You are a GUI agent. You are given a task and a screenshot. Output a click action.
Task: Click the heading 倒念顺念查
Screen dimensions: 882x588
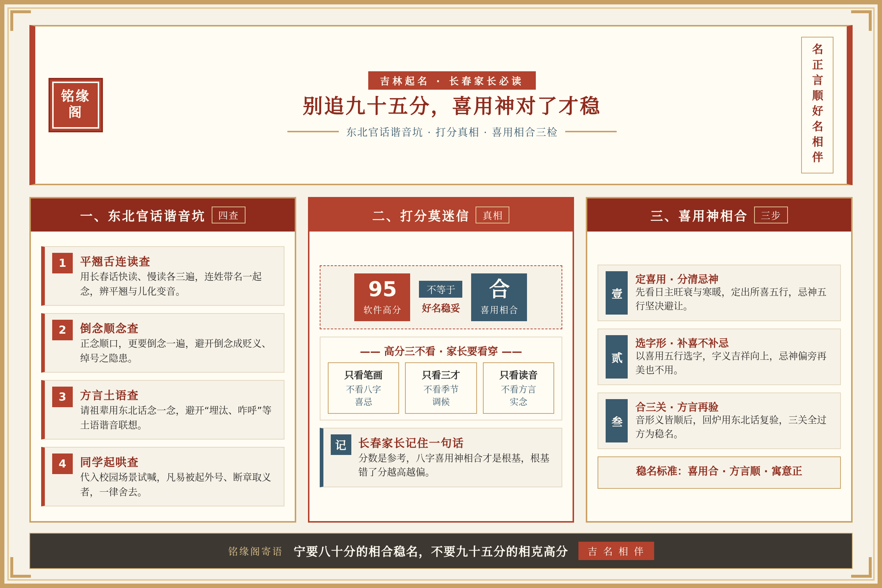tap(109, 328)
